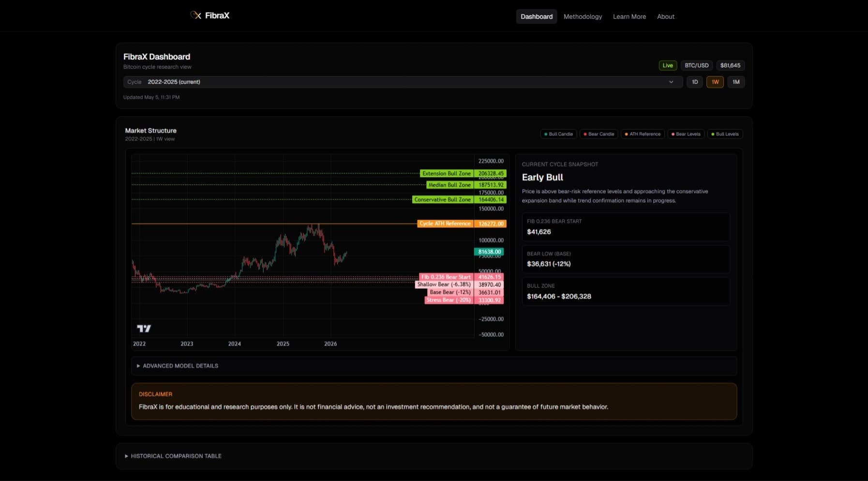Click the Extension Bull Zone chart label
The height and width of the screenshot is (481, 868).
click(x=446, y=173)
